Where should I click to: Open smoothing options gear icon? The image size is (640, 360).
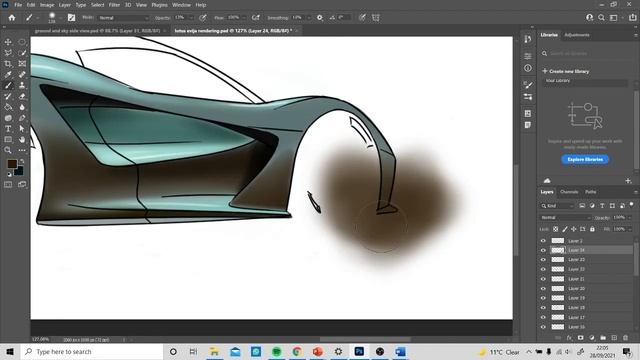tap(320, 18)
